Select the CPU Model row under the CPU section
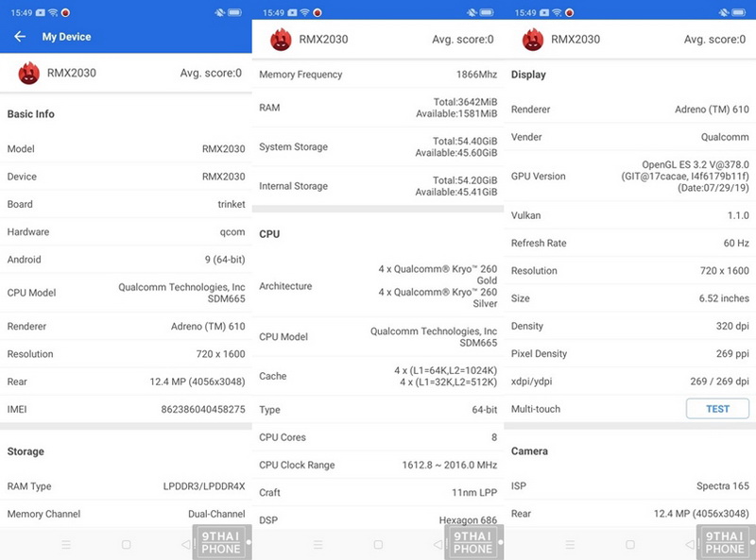This screenshot has width=756, height=560. [x=378, y=337]
